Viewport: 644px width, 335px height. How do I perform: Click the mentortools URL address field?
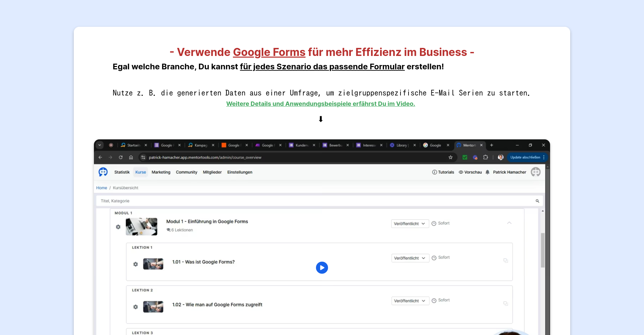coord(205,157)
